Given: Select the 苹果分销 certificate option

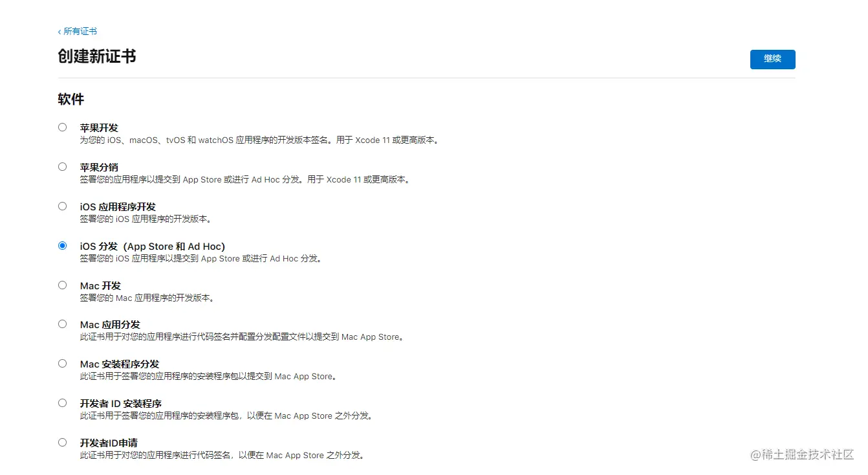Looking at the screenshot, I should pos(62,166).
